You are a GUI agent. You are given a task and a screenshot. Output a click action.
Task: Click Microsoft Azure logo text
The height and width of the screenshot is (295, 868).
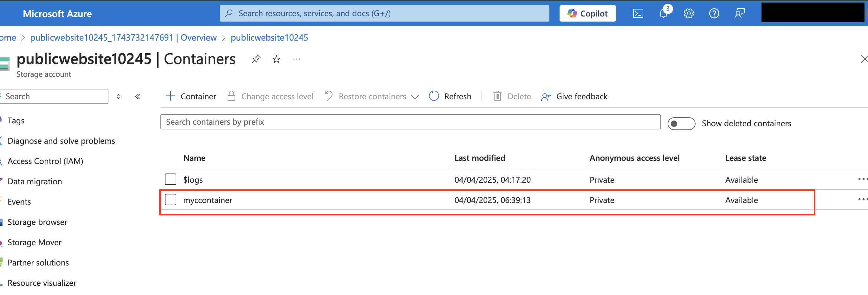(x=57, y=14)
